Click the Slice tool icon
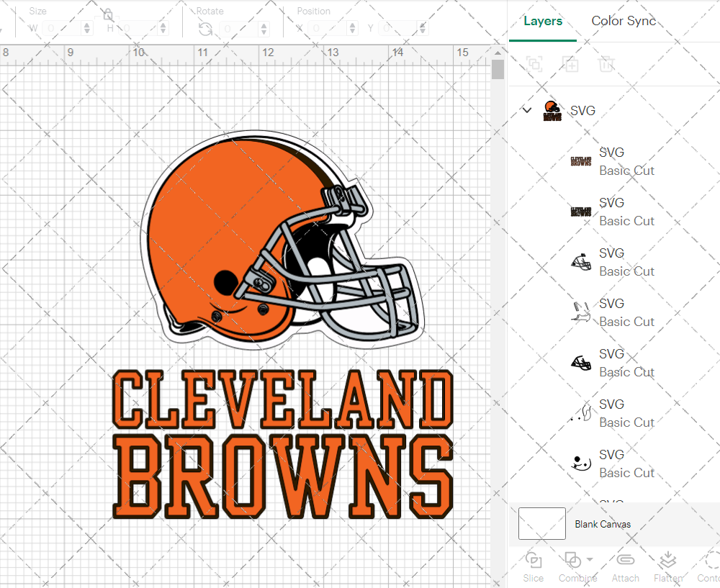Viewport: 720px width, 588px height. coord(533,561)
